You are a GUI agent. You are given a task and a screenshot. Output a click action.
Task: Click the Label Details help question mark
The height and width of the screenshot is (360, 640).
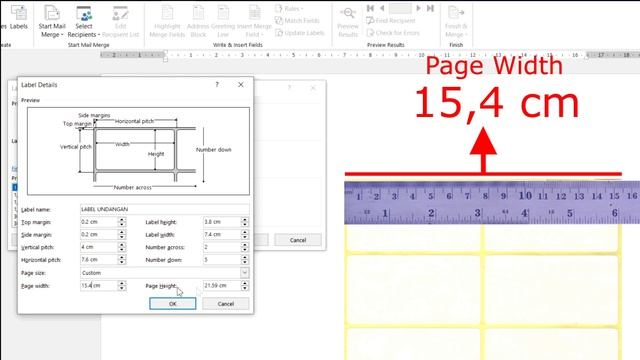coord(217,84)
